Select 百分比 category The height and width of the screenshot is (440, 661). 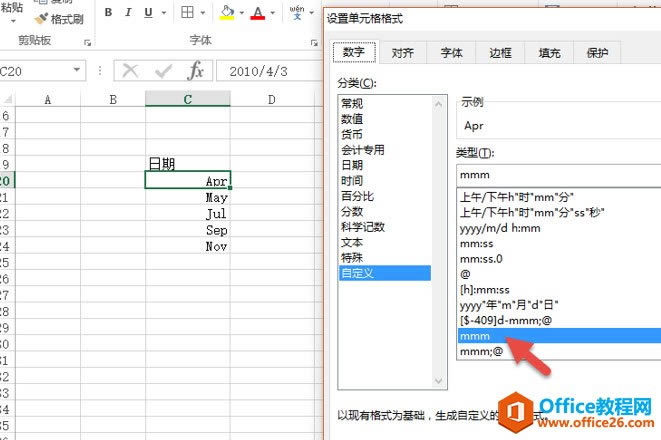(385, 196)
